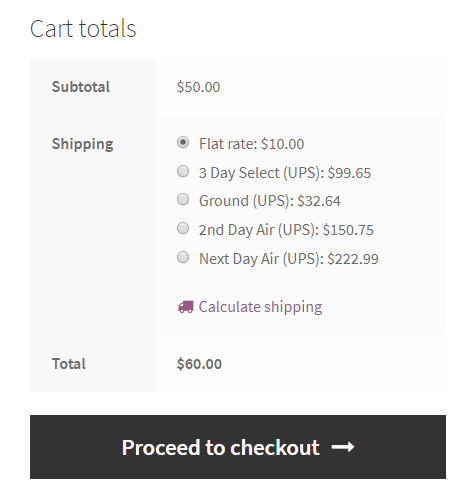475x489 pixels.
Task: Click the arrow icon on checkout button
Action: coord(343,447)
